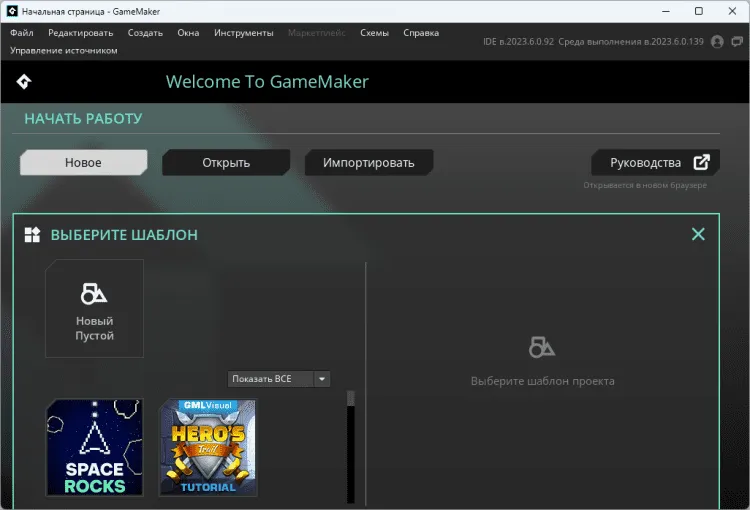Click the GameMaker logo in the header
Image resolution: width=750 pixels, height=510 pixels.
pos(23,82)
